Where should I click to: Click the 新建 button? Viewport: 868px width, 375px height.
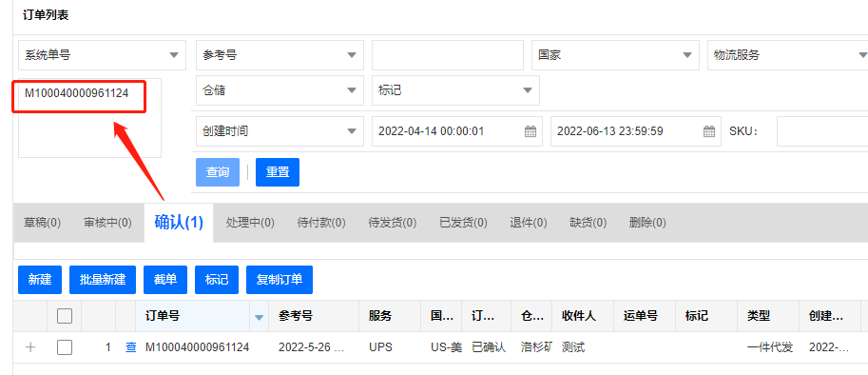point(40,280)
